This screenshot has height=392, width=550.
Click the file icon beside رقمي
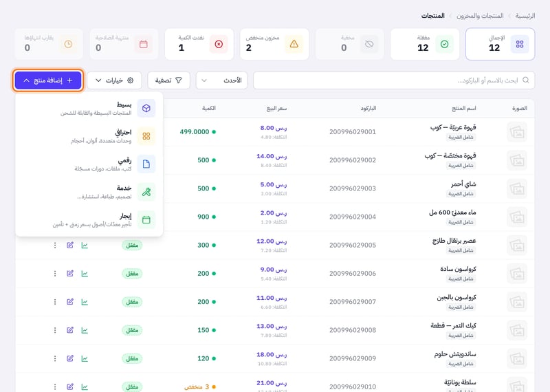coord(146,164)
